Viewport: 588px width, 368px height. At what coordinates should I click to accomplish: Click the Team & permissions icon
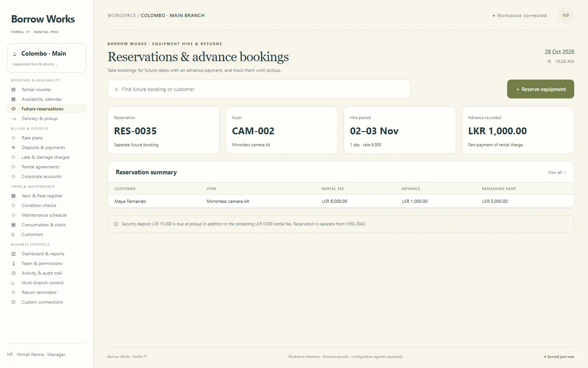pos(13,264)
